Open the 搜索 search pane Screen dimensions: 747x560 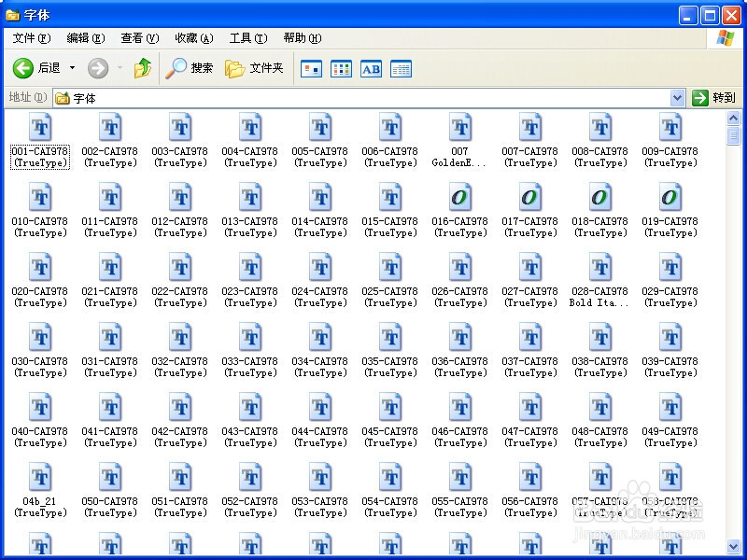190,68
